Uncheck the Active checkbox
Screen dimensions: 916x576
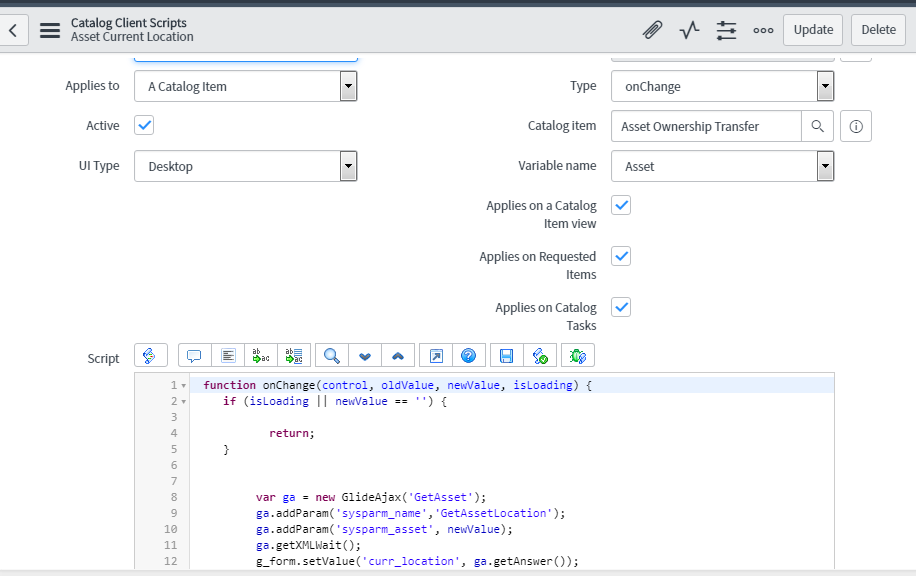pos(144,125)
